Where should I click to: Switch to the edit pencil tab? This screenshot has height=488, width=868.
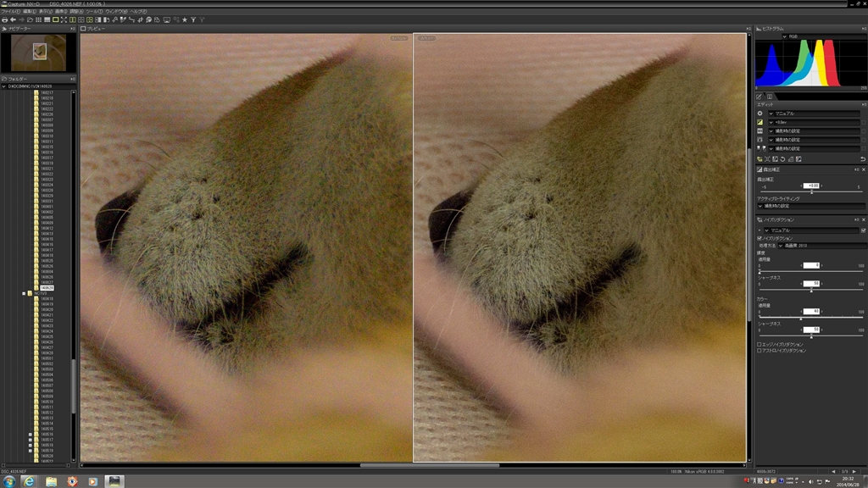click(x=759, y=97)
